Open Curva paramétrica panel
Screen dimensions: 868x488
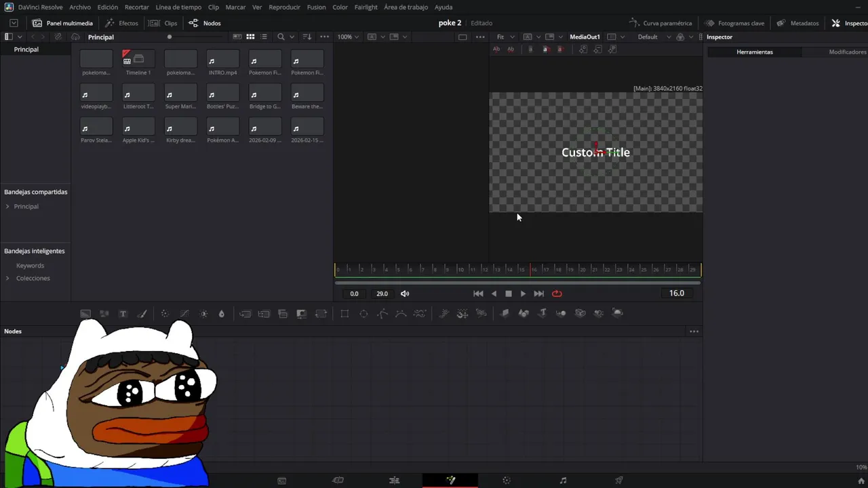(x=660, y=23)
